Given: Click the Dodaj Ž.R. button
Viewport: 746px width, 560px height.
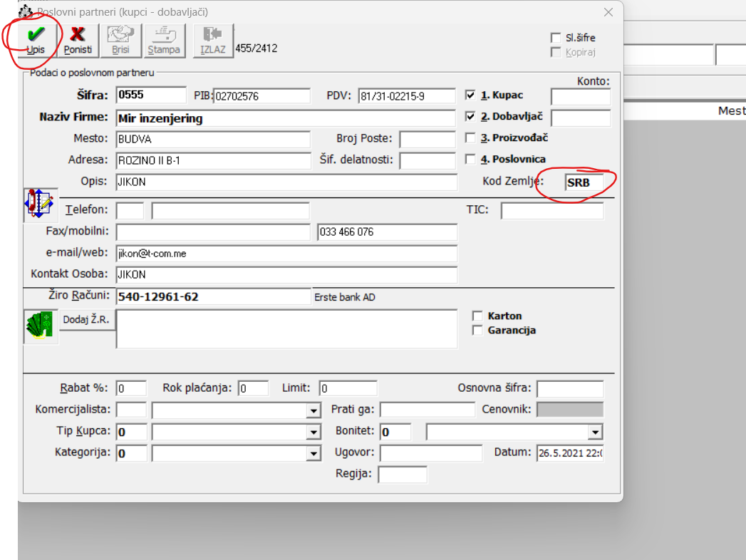Looking at the screenshot, I should click(86, 320).
